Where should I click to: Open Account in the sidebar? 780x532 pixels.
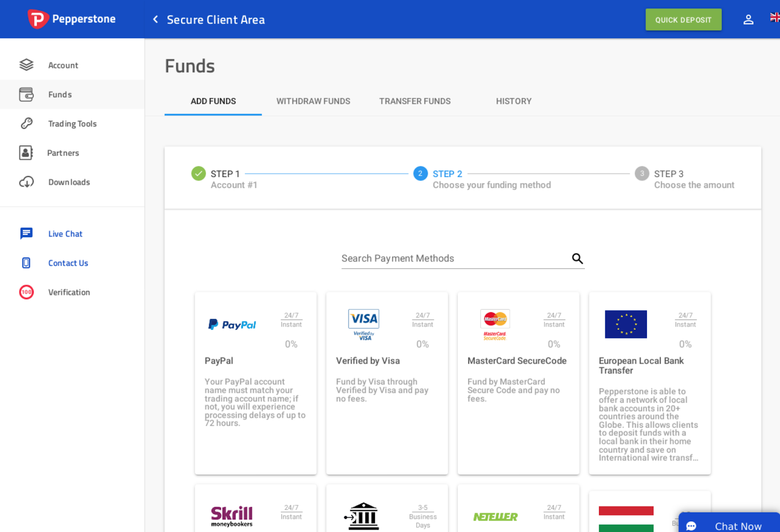tap(72, 65)
